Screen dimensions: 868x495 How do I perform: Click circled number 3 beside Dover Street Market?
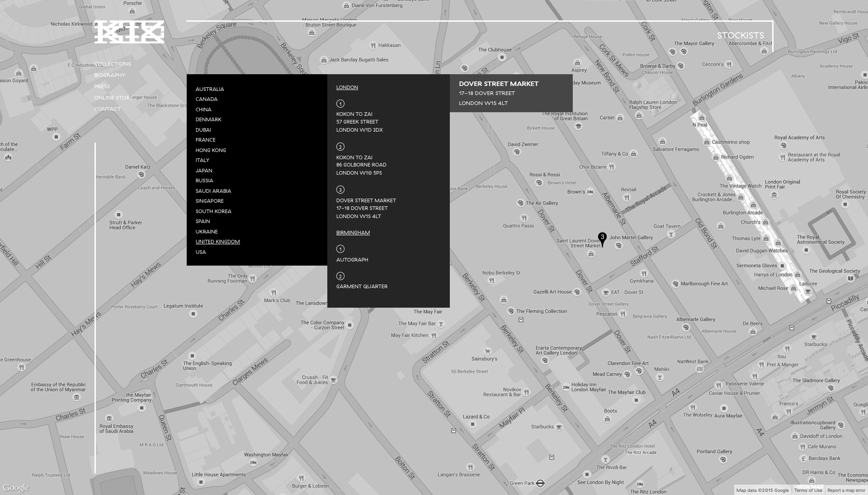340,190
